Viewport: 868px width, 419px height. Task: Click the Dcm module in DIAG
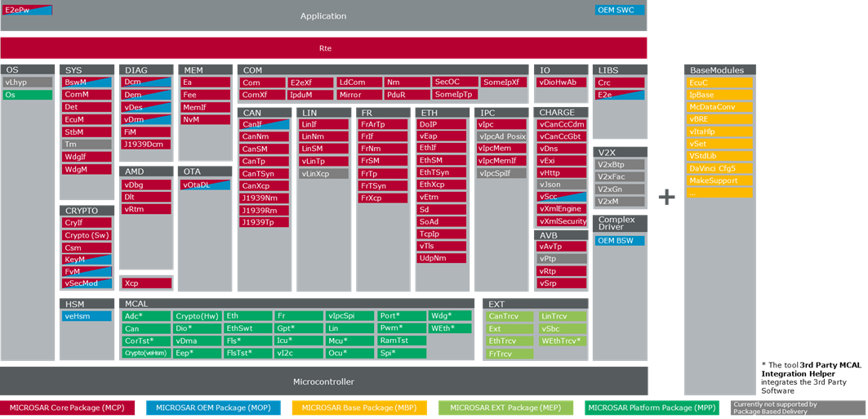(147, 82)
